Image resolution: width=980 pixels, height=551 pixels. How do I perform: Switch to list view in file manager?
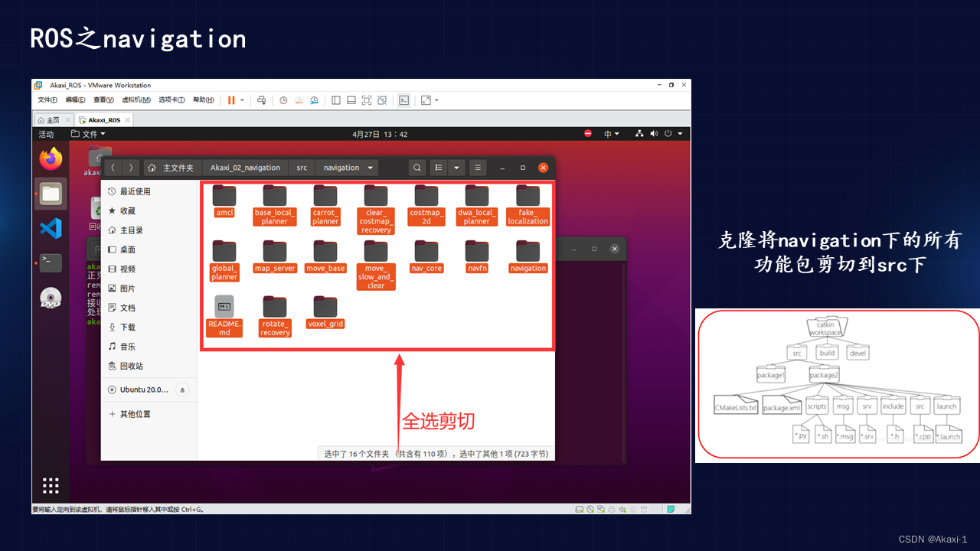[439, 167]
